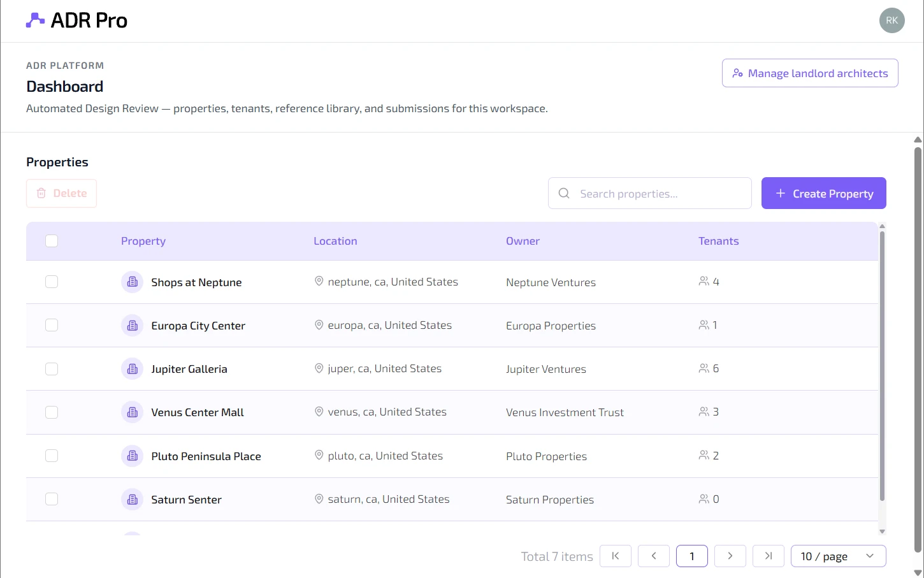Screen dimensions: 924x578
Task: Click the Manage landlord architects button
Action: tap(810, 73)
